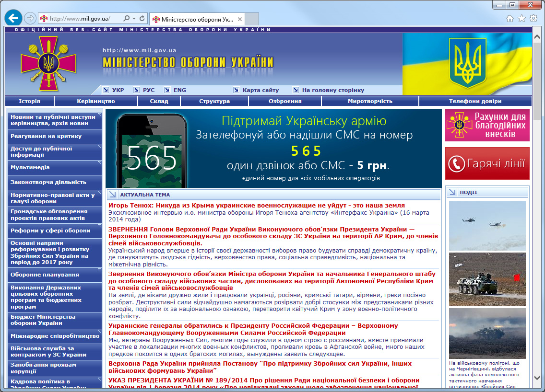
Task: Switch site language to УКР
Action: pyautogui.click(x=118, y=90)
